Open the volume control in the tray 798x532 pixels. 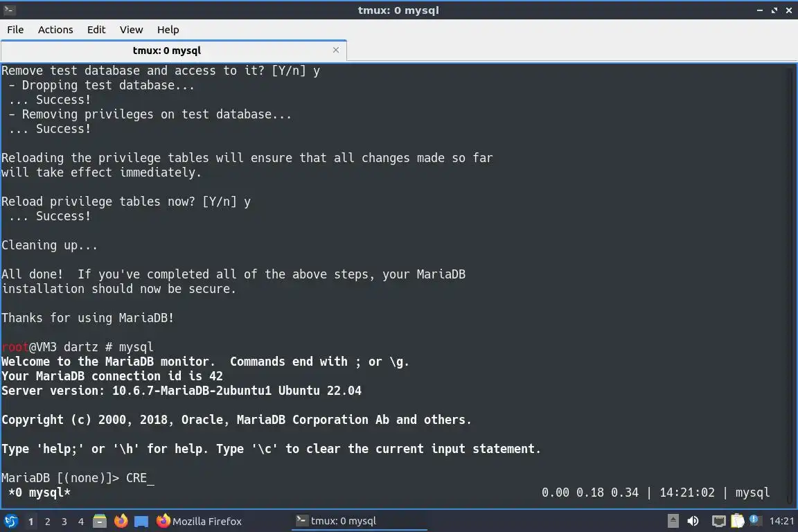(x=693, y=521)
